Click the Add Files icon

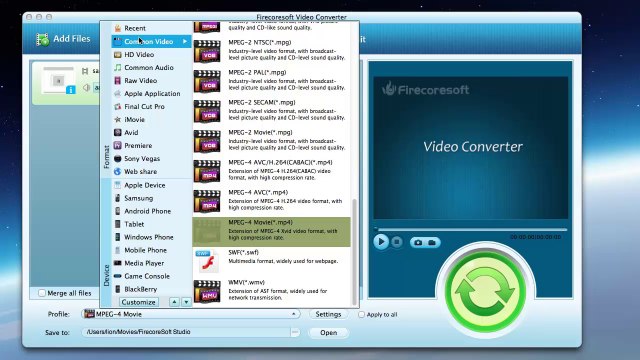(42, 40)
